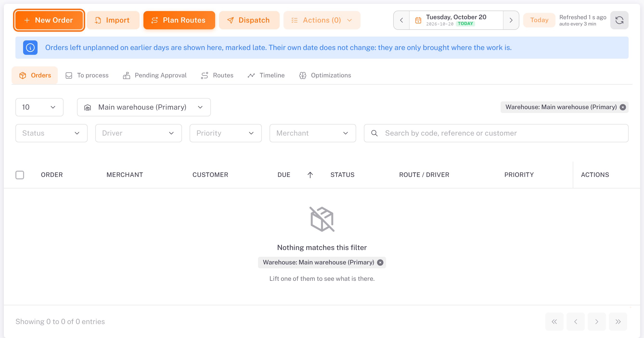The image size is (644, 338).
Task: Go to last page of entries
Action: pos(618,321)
